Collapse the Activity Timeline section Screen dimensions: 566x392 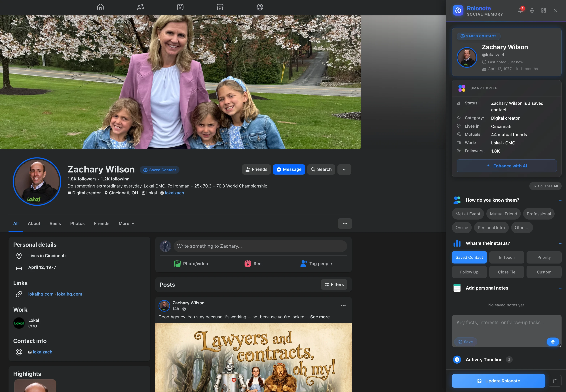tap(560, 360)
